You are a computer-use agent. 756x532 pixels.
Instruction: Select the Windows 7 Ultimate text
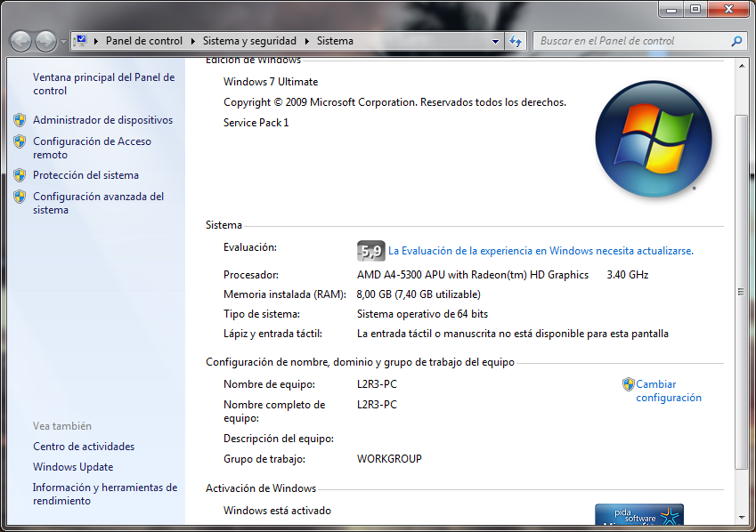(x=271, y=82)
